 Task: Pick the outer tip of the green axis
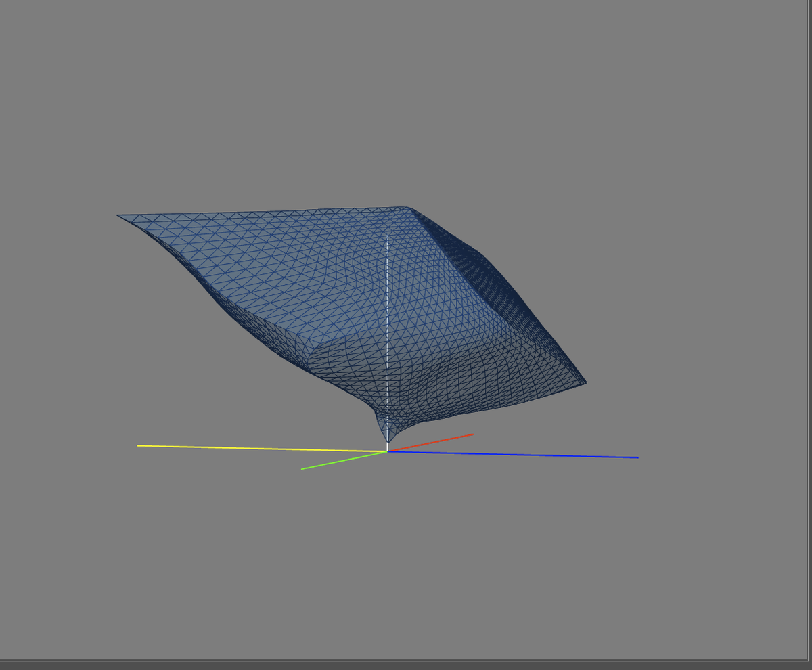coord(302,468)
